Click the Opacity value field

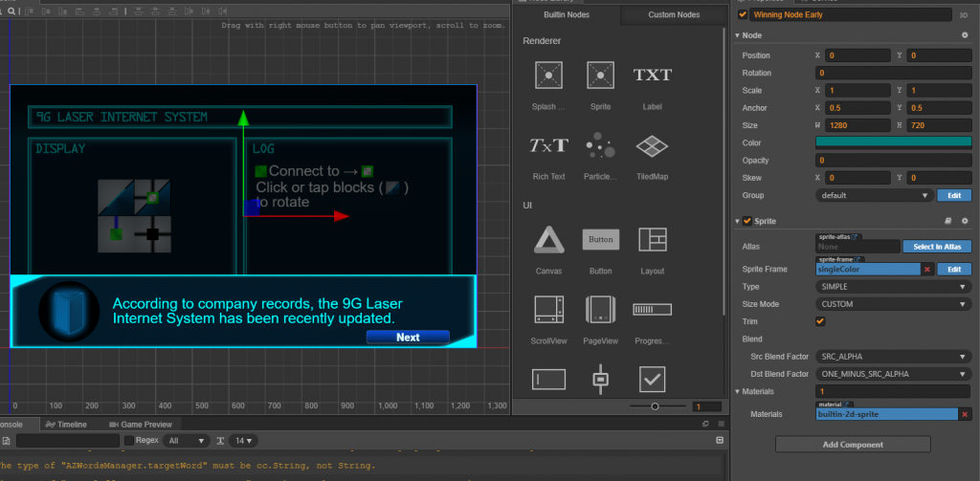pyautogui.click(x=893, y=161)
